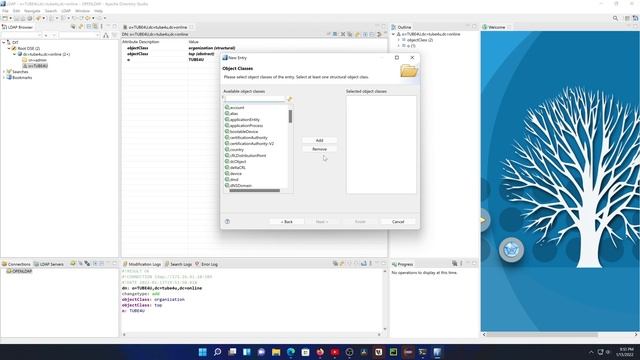Image resolution: width=640 pixels, height=360 pixels.
Task: Open the Error Log tab
Action: tap(207, 264)
